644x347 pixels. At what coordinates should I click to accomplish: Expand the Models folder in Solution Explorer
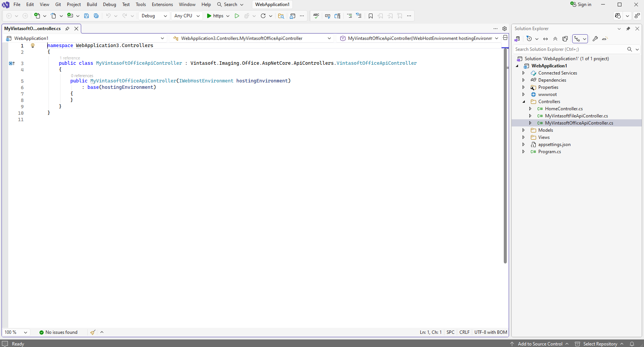click(523, 130)
